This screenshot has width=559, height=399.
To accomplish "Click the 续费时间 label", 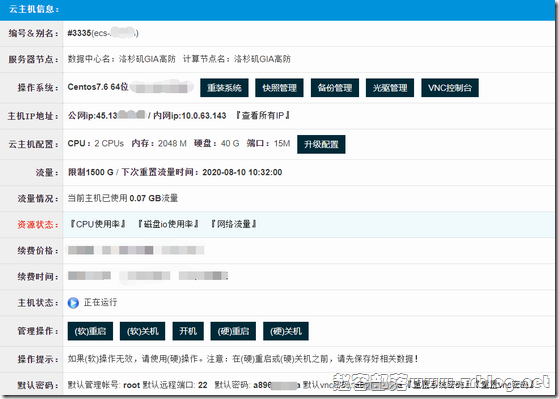I will [x=38, y=277].
